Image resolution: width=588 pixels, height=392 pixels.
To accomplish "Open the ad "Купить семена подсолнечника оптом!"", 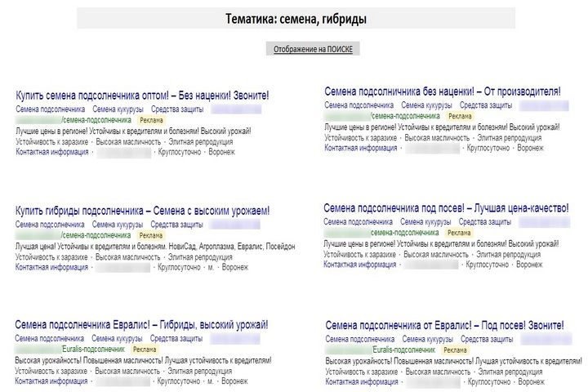I will (142, 95).
